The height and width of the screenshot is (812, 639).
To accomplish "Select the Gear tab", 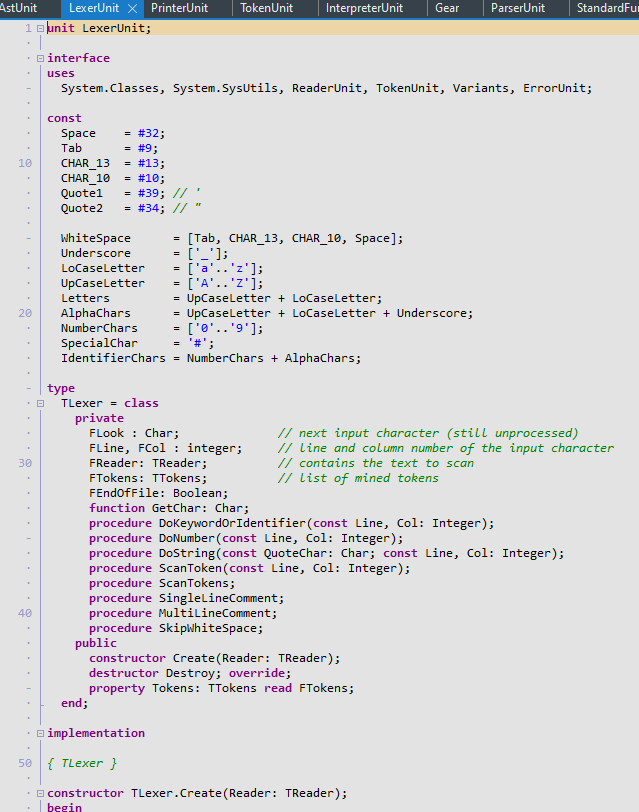I will click(x=447, y=8).
